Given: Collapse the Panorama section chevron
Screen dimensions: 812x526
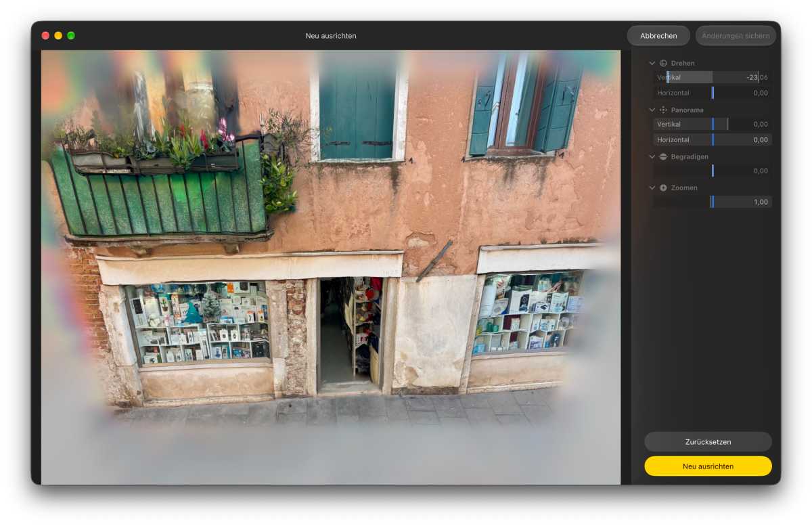Looking at the screenshot, I should tap(652, 110).
